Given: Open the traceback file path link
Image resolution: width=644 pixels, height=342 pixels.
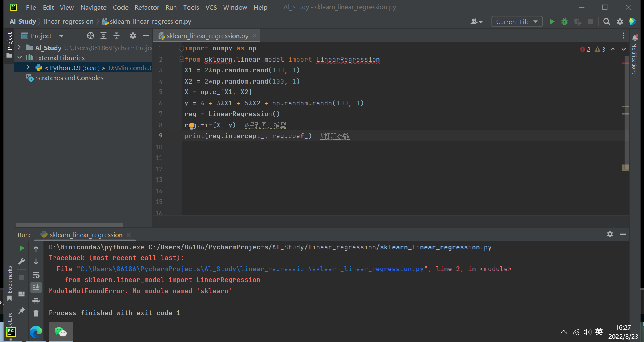Looking at the screenshot, I should (x=252, y=269).
